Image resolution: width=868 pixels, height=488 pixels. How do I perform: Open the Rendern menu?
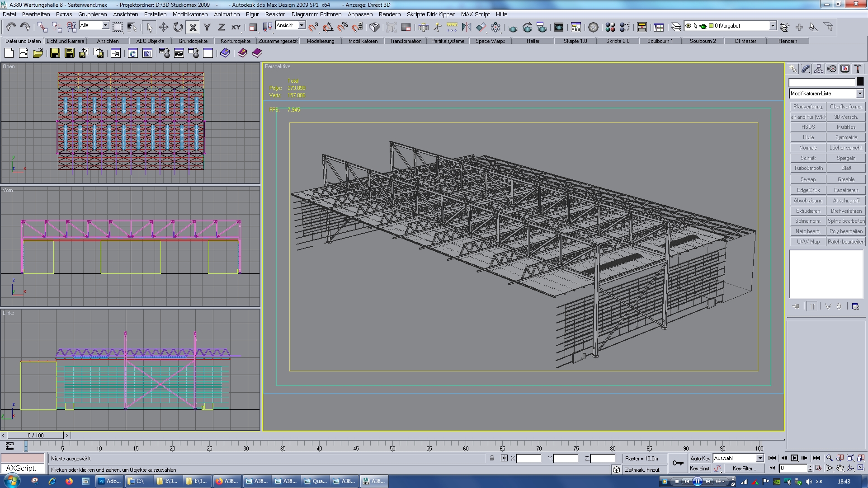[x=389, y=14]
